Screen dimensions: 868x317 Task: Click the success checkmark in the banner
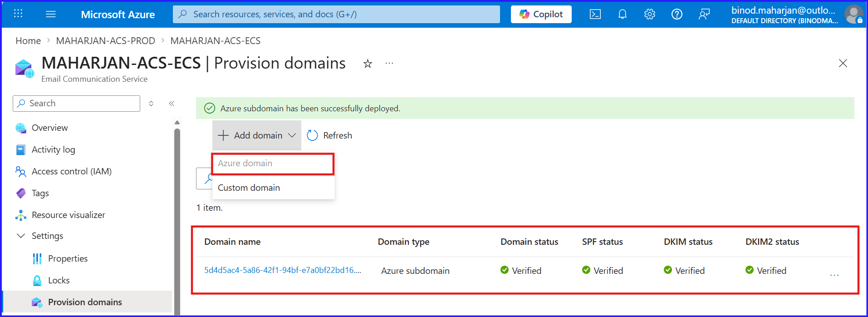(x=210, y=108)
